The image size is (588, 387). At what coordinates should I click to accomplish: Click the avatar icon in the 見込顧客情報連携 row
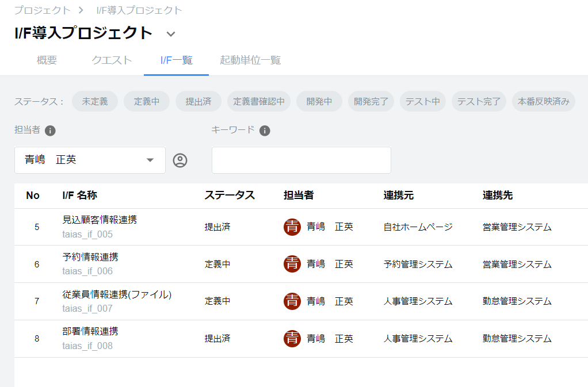click(292, 227)
